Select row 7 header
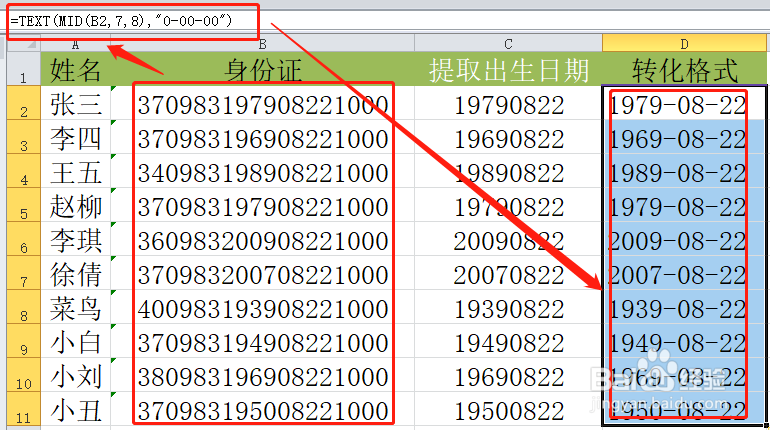This screenshot has width=770, height=430. [x=24, y=272]
